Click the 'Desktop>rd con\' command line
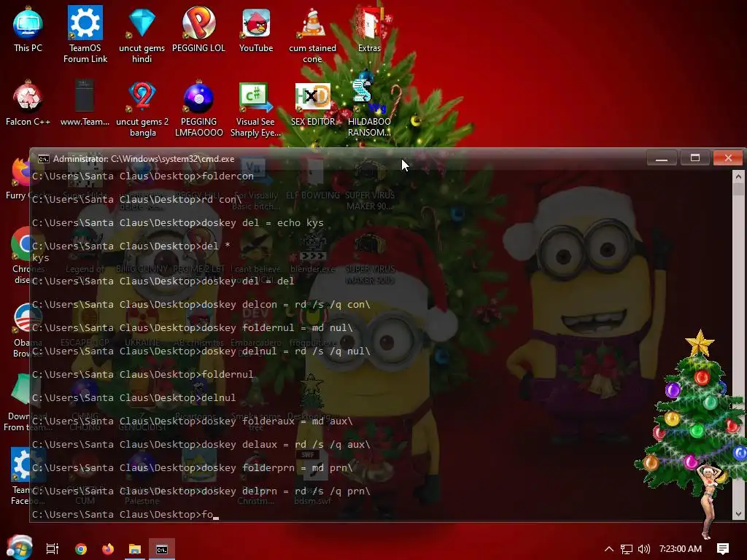The height and width of the screenshot is (560, 747). click(x=137, y=200)
